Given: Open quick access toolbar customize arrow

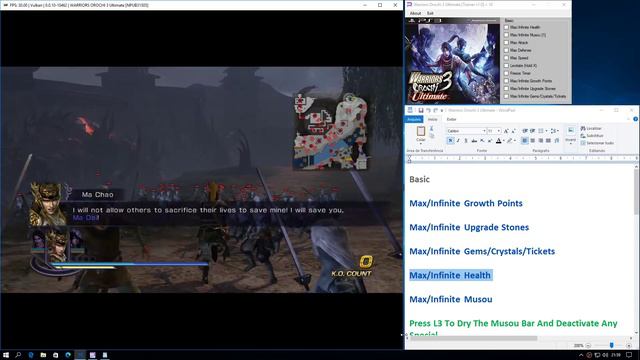Looking at the screenshot, I should 442,110.
